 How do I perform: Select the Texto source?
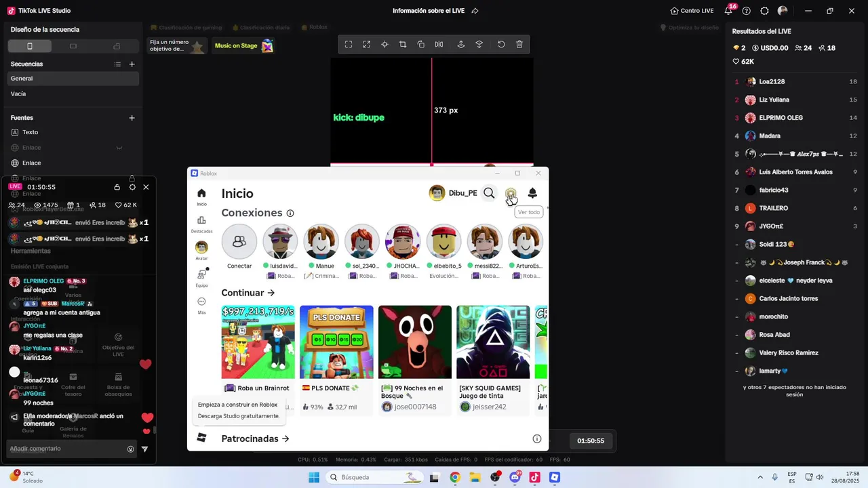pos(73,132)
